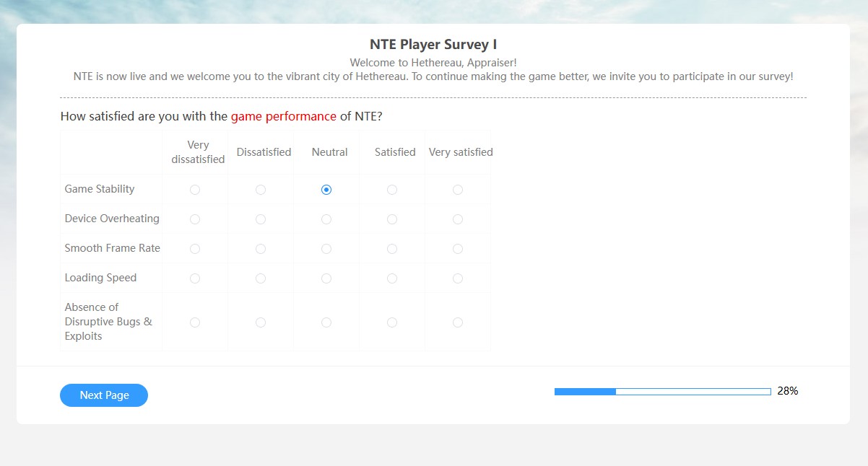The image size is (868, 466).
Task: Click the 'Neutral' column header
Action: tap(329, 152)
